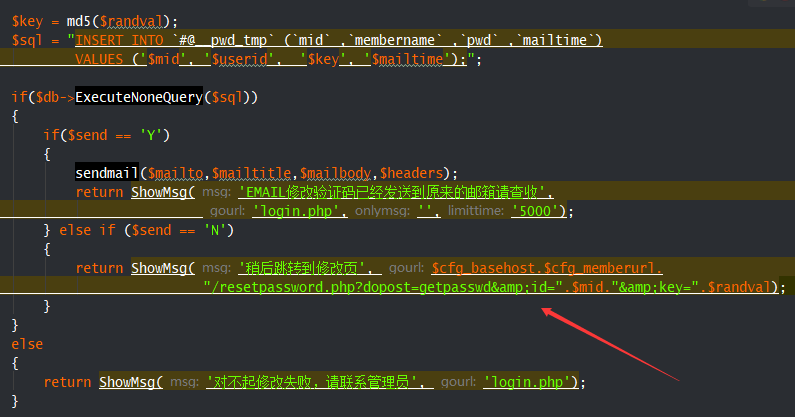Click the '稍后跳转到修改页' string
This screenshot has height=417, width=795.
tap(302, 268)
